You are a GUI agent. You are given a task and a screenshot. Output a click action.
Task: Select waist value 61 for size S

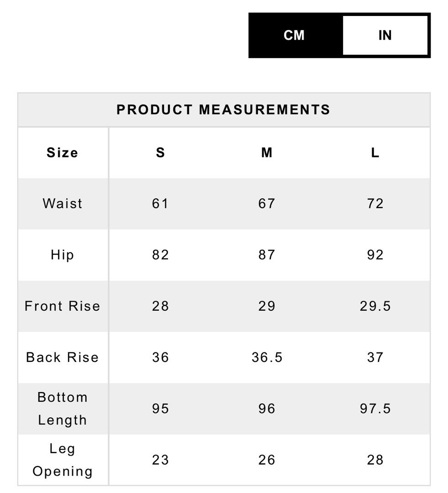pyautogui.click(x=160, y=204)
